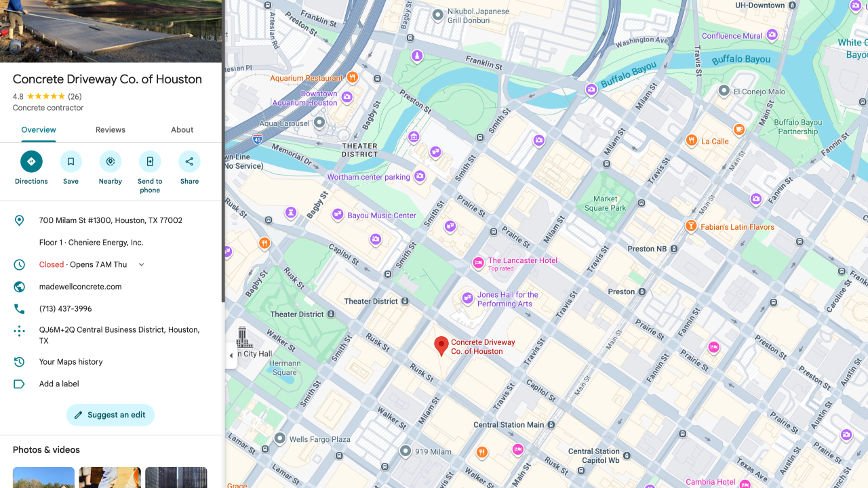This screenshot has width=868, height=488.
Task: Open second photo thumbnail under Photos & videos
Action: coord(110,477)
